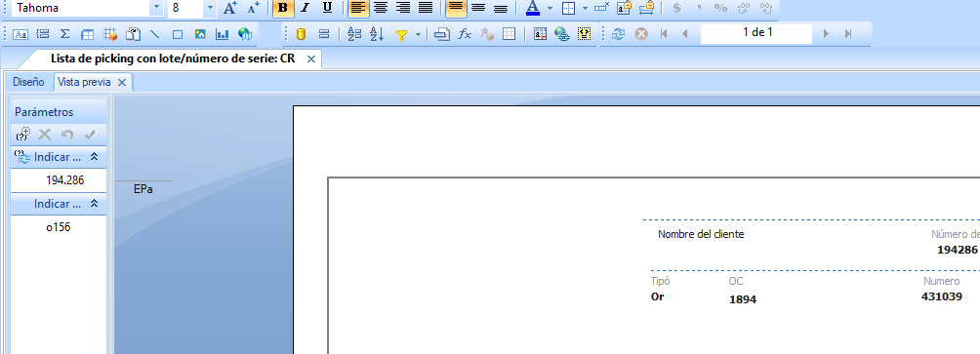Select the Lista de picking report tab
The height and width of the screenshot is (354, 980).
[x=173, y=59]
